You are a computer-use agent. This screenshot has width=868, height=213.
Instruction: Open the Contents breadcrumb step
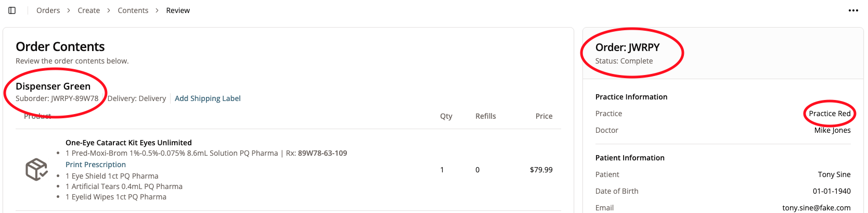pyautogui.click(x=133, y=10)
